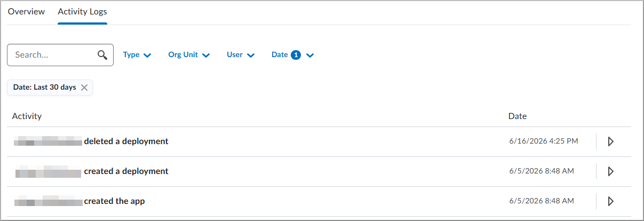Click the created the app activity text
644x221 pixels.
[x=114, y=201]
